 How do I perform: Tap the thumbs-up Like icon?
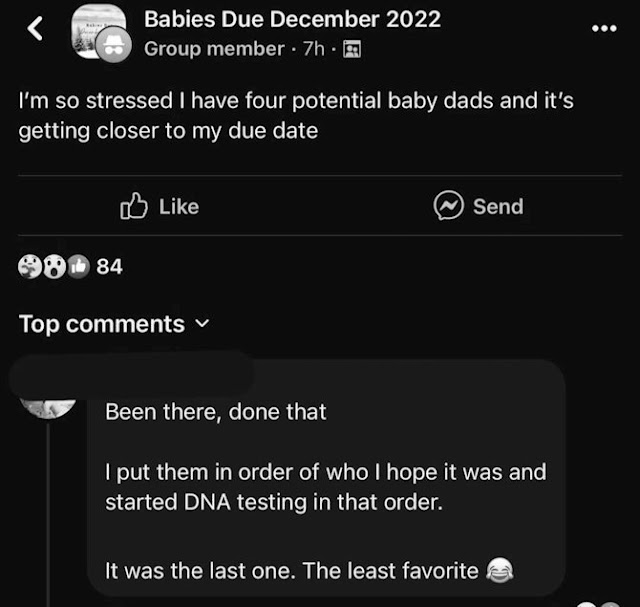(x=133, y=206)
